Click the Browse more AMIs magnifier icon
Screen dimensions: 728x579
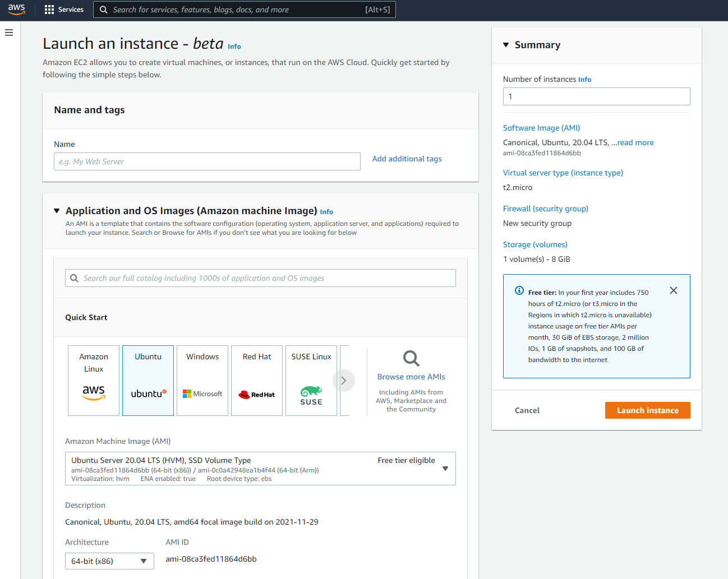411,358
